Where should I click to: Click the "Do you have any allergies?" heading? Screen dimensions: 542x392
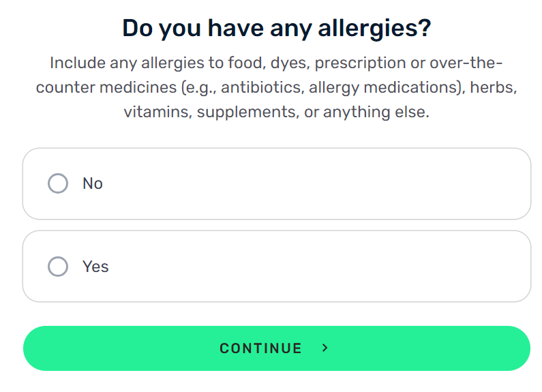[277, 29]
